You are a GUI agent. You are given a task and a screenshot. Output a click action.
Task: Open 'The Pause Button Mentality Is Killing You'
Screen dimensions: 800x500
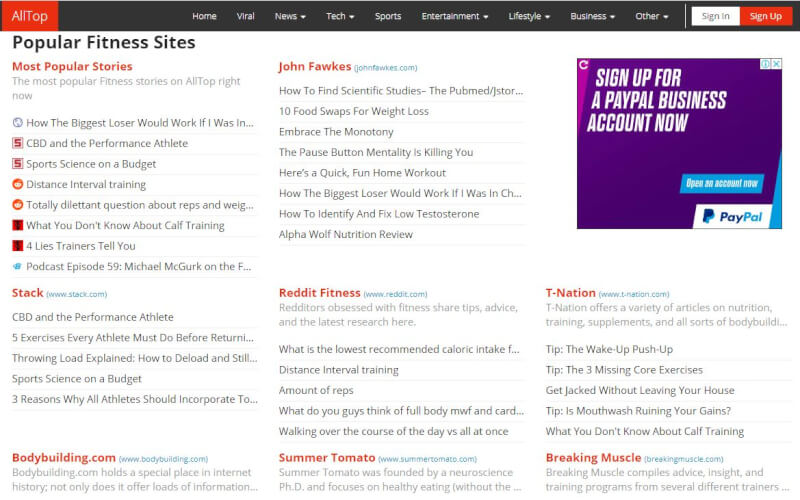tap(376, 152)
